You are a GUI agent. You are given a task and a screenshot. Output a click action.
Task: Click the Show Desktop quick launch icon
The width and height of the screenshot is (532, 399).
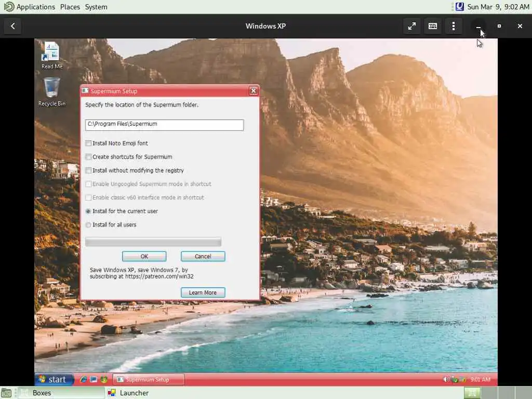pyautogui.click(x=94, y=379)
